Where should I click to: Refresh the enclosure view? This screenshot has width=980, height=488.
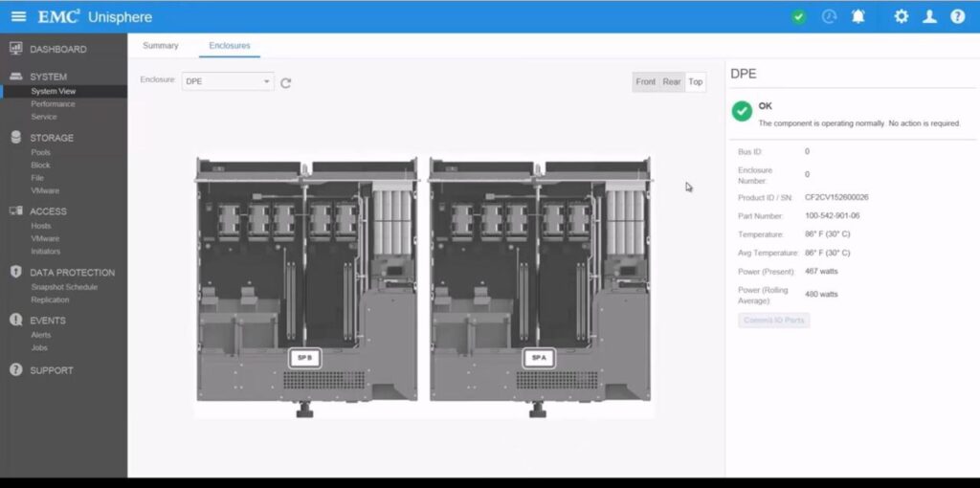point(285,82)
